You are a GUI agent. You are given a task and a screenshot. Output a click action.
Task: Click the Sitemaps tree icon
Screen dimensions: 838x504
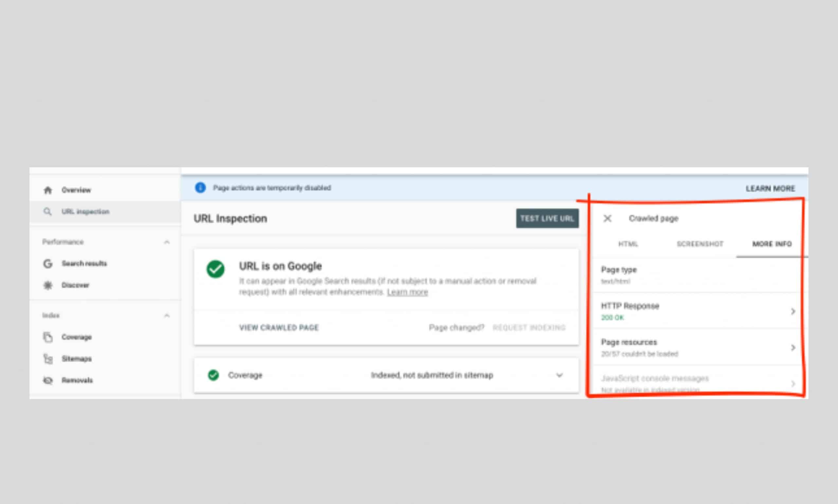pos(48,359)
